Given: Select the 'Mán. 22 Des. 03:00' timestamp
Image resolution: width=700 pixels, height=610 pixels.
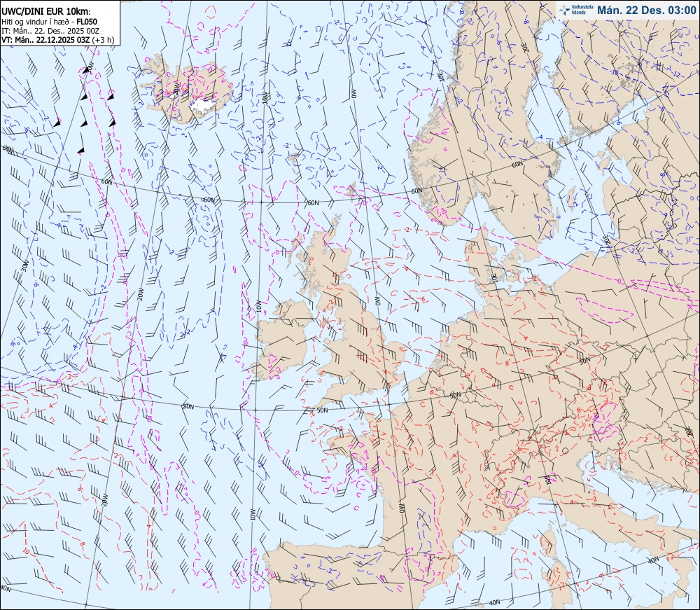Looking at the screenshot, I should click(646, 10).
